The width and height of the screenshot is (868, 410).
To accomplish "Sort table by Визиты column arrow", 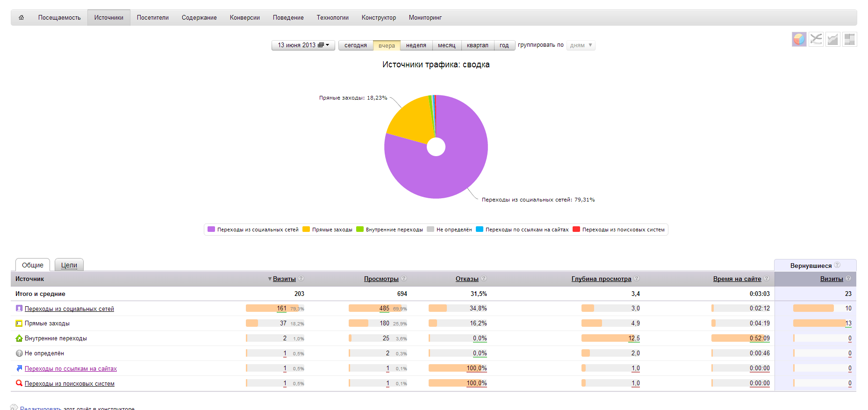I will pyautogui.click(x=270, y=279).
